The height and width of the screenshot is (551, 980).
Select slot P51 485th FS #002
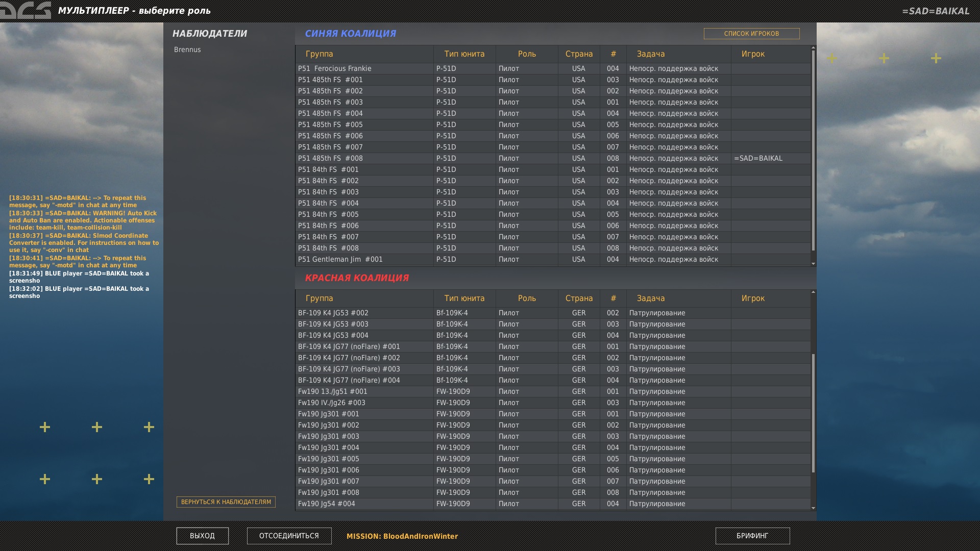click(x=553, y=91)
